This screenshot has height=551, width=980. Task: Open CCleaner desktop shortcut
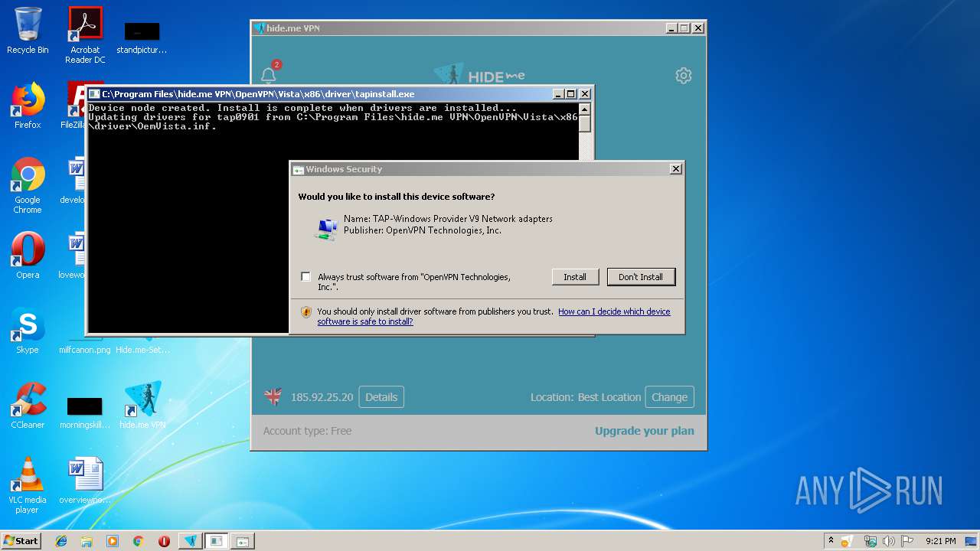(28, 406)
